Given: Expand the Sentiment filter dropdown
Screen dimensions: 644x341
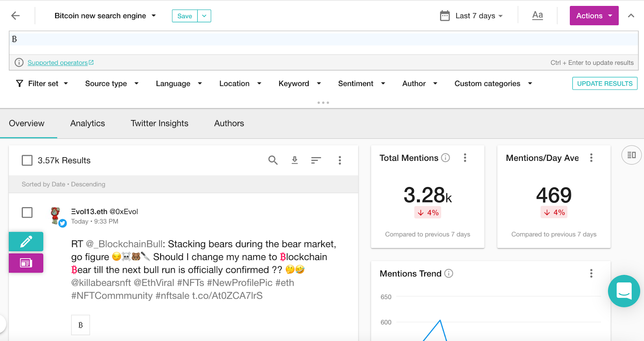Looking at the screenshot, I should click(361, 83).
